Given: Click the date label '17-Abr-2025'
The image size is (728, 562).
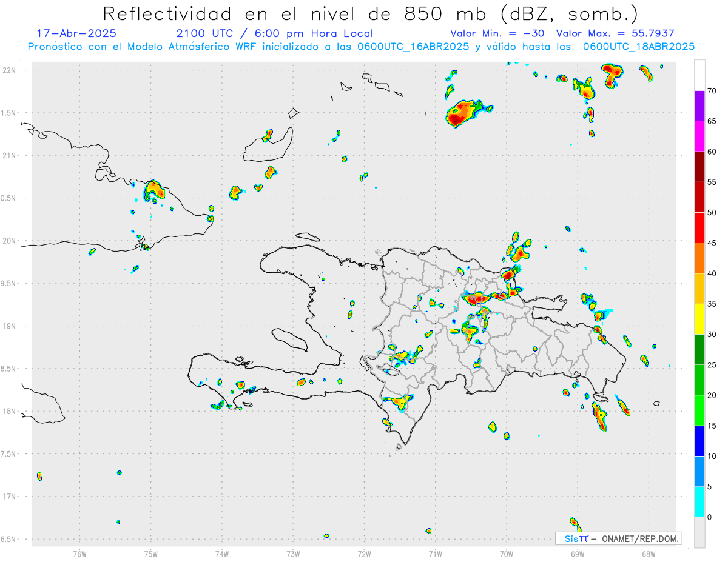Looking at the screenshot, I should tap(76, 33).
